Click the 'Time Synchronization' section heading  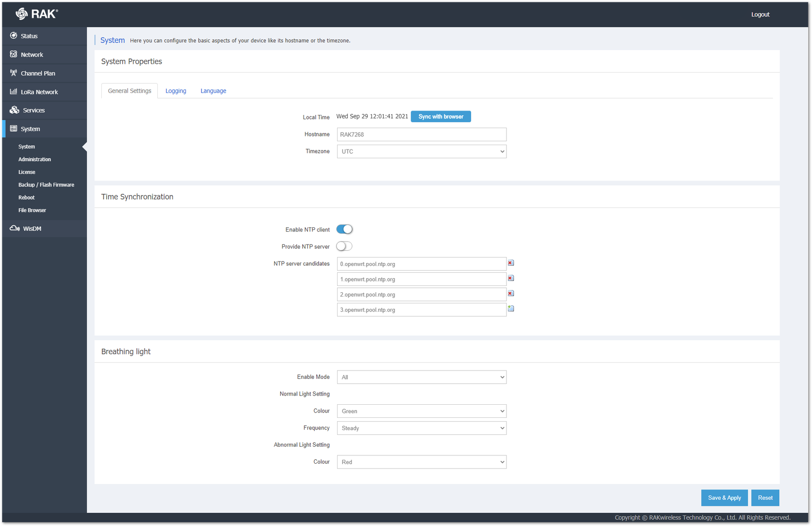click(x=137, y=197)
